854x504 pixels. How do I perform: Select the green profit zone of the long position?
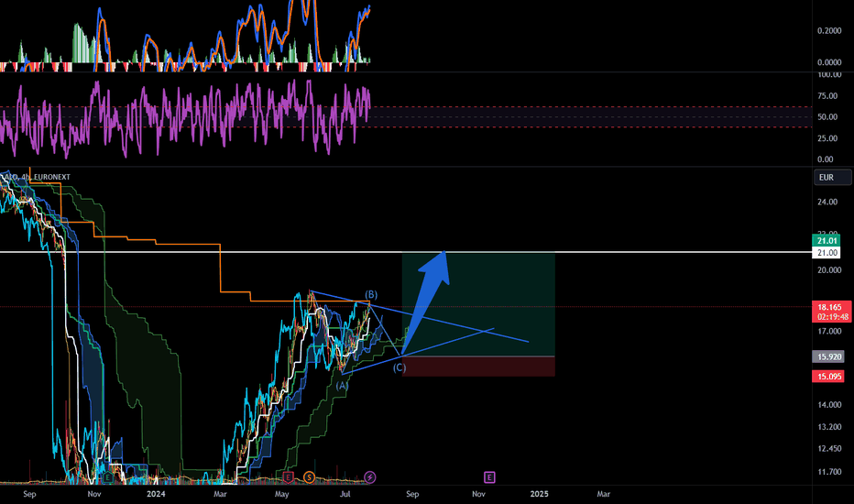tap(478, 304)
